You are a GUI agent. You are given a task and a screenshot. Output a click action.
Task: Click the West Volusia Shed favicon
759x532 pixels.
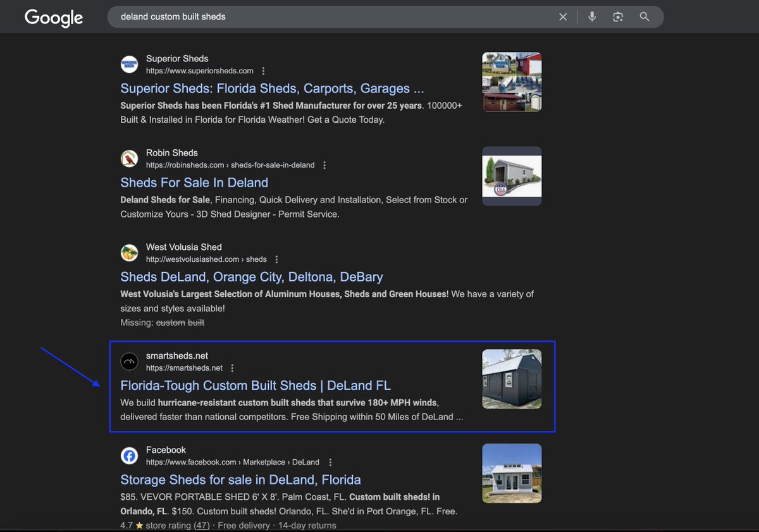129,252
